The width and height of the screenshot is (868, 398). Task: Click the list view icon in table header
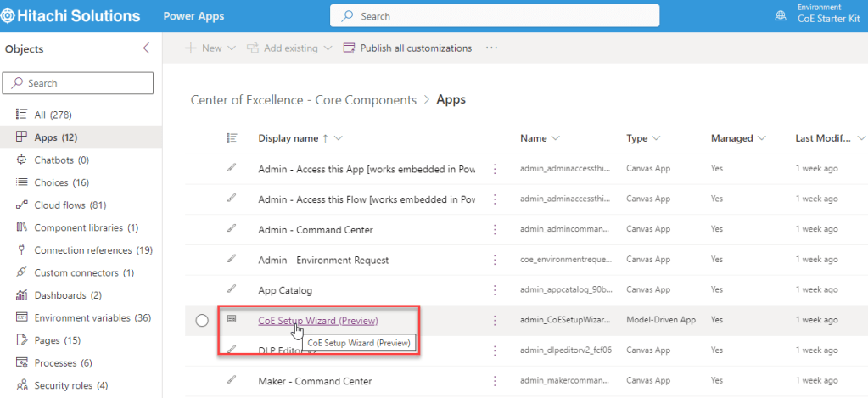tap(232, 138)
